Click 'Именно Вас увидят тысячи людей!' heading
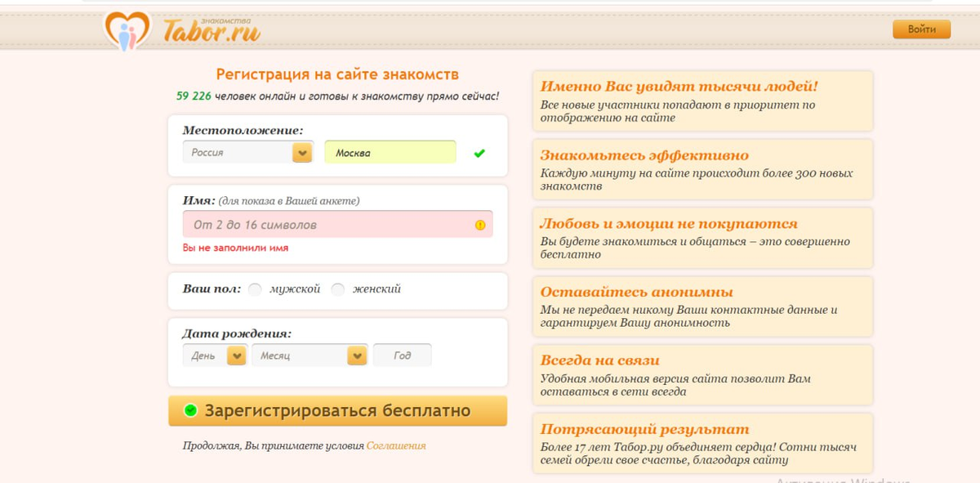Viewport: 980px width, 483px height. (x=679, y=87)
